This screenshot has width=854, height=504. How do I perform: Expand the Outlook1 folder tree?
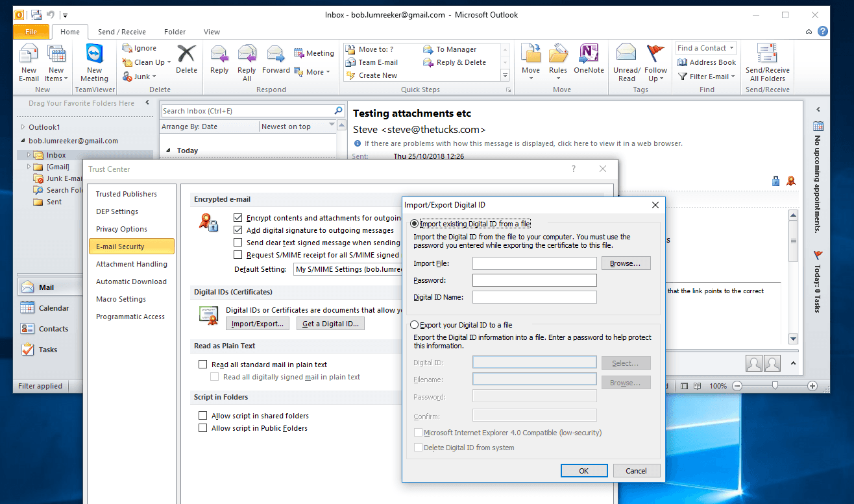click(x=23, y=127)
